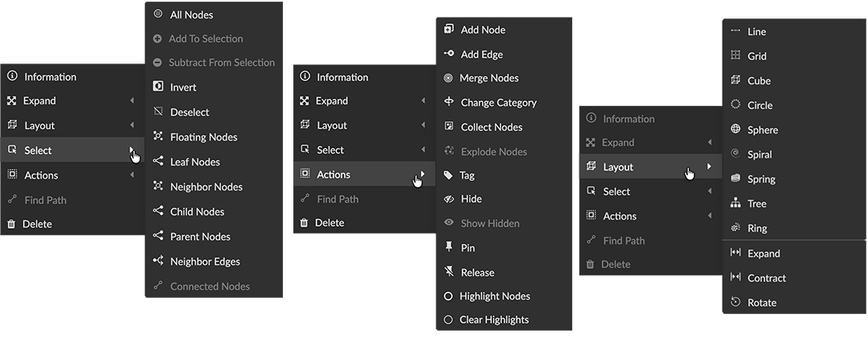Image resolution: width=868 pixels, height=347 pixels.
Task: Toggle the Hide eye icon
Action: 448,198
